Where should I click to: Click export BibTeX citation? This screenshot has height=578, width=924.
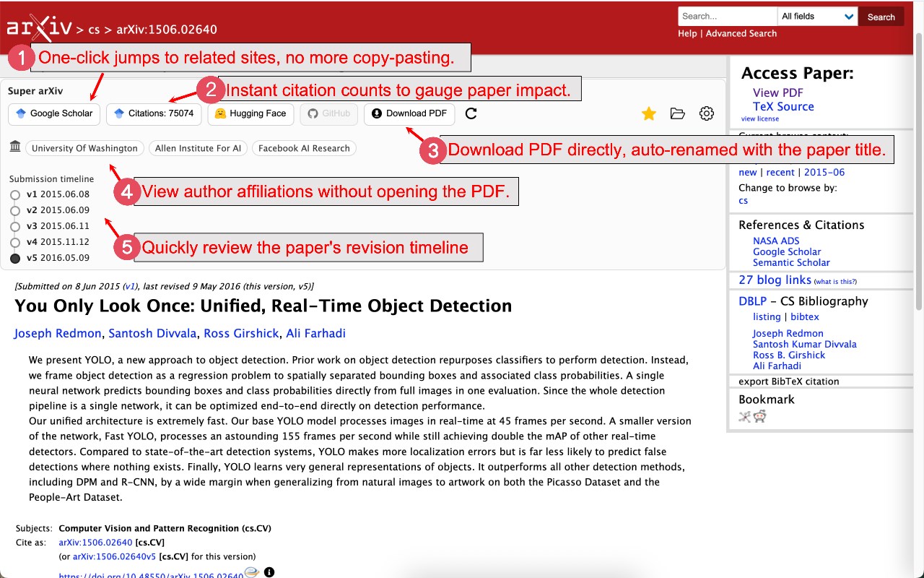click(789, 381)
